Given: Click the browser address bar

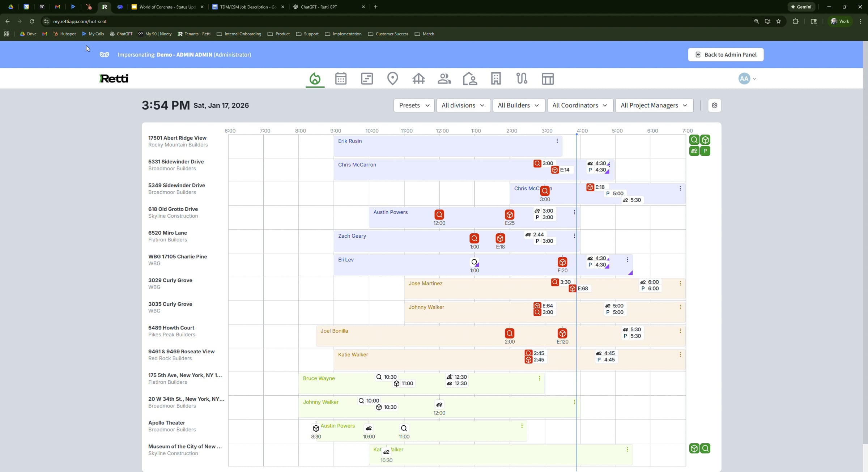Looking at the screenshot, I should tap(398, 21).
